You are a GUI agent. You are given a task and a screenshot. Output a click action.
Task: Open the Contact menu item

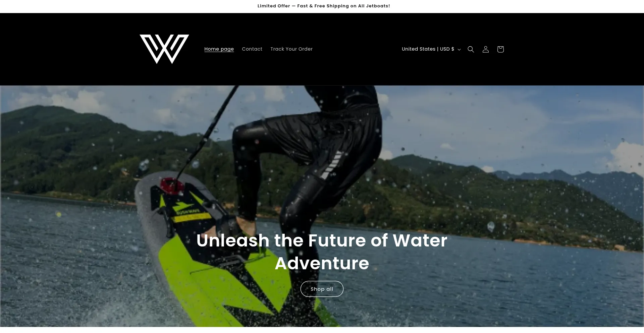pyautogui.click(x=252, y=49)
